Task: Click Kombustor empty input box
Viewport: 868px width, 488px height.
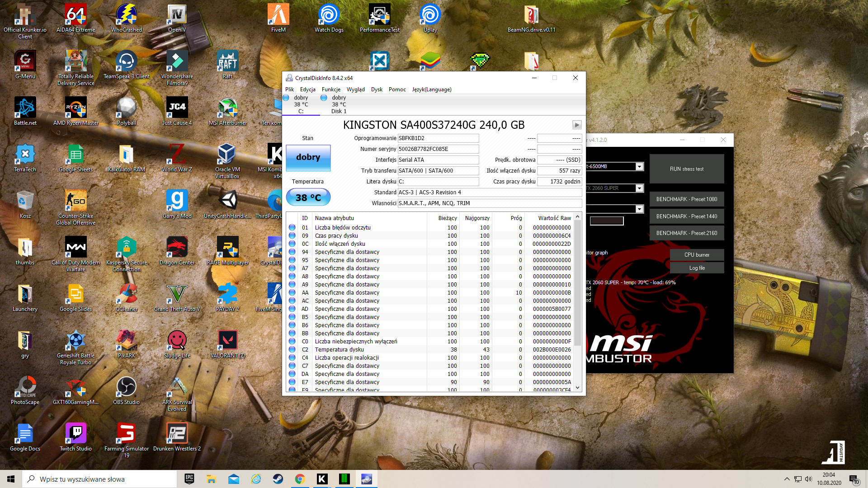Action: click(607, 221)
